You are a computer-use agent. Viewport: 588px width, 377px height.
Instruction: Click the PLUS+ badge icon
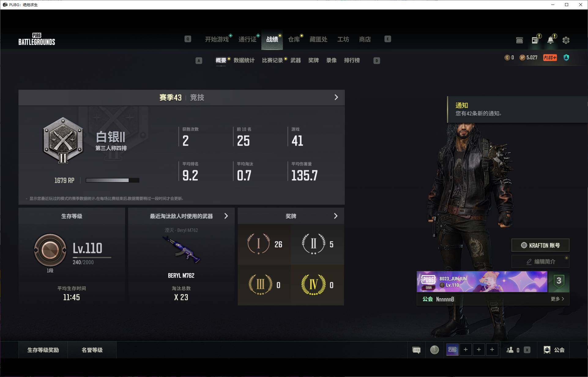point(550,58)
